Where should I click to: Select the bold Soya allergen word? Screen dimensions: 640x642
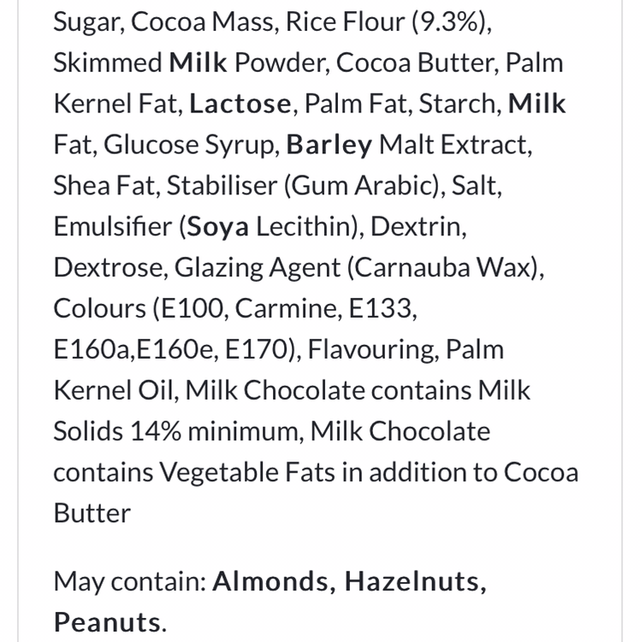pyautogui.click(x=219, y=227)
